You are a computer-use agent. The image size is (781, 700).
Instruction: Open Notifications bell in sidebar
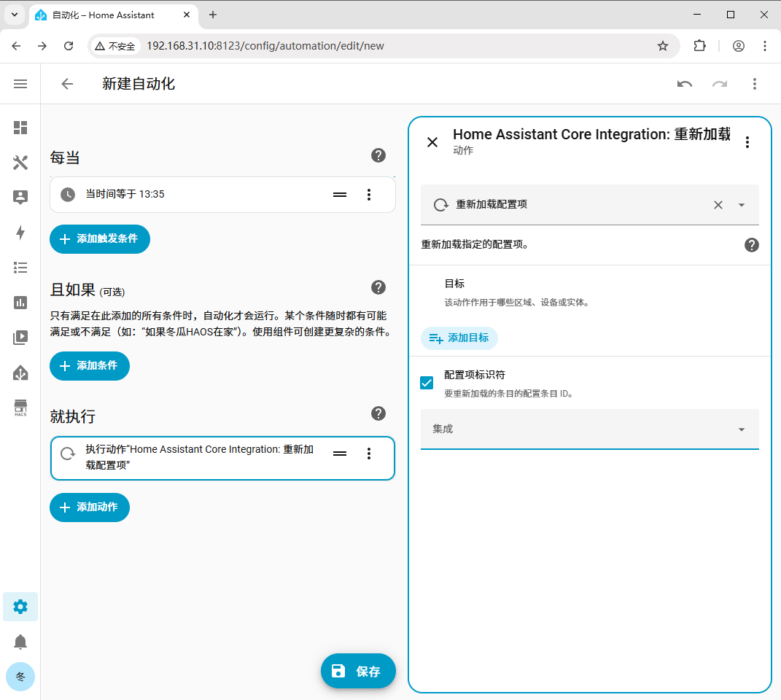pos(20,642)
